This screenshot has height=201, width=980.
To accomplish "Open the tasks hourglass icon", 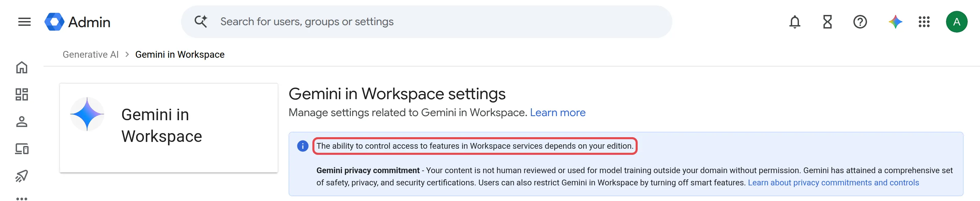I will click(x=828, y=22).
